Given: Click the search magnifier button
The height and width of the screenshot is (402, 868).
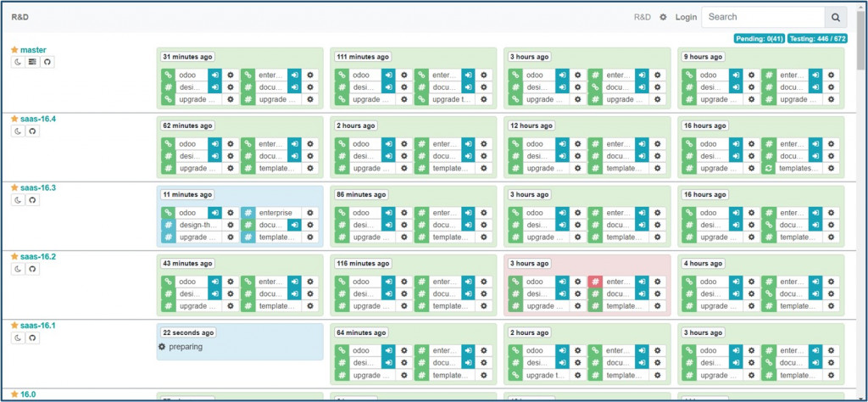Looking at the screenshot, I should tap(835, 17).
